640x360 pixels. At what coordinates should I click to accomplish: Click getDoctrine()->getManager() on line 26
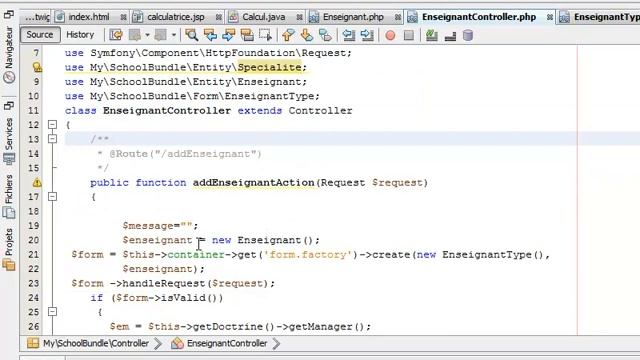click(x=278, y=327)
